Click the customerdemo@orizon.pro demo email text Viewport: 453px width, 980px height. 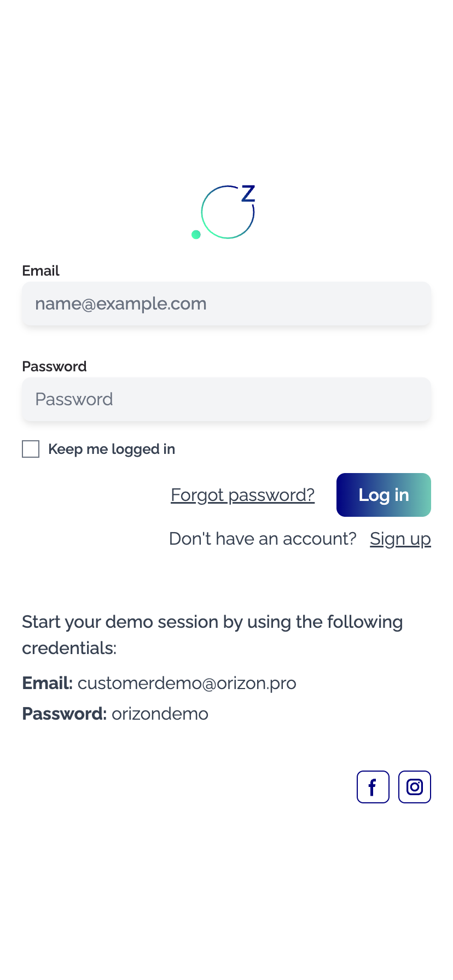point(187,683)
